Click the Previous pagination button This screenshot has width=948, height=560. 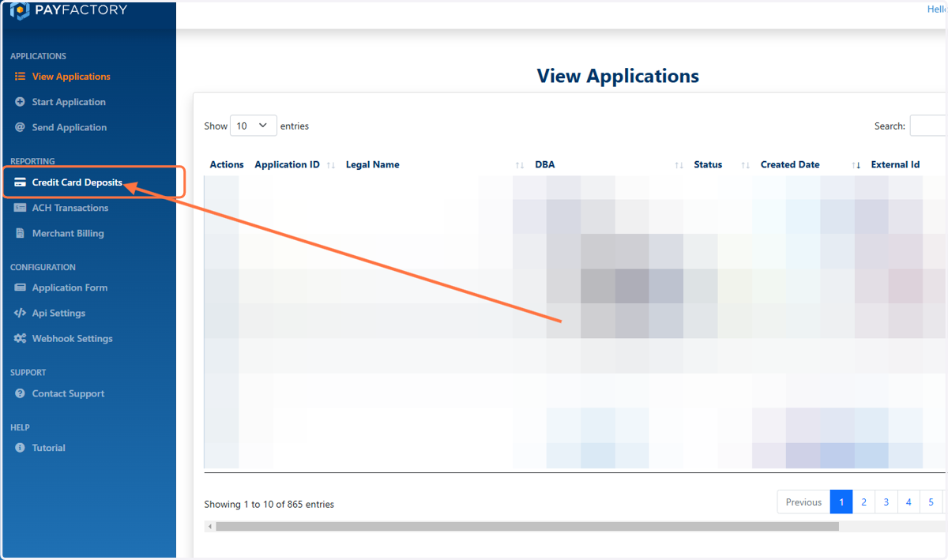click(x=803, y=502)
